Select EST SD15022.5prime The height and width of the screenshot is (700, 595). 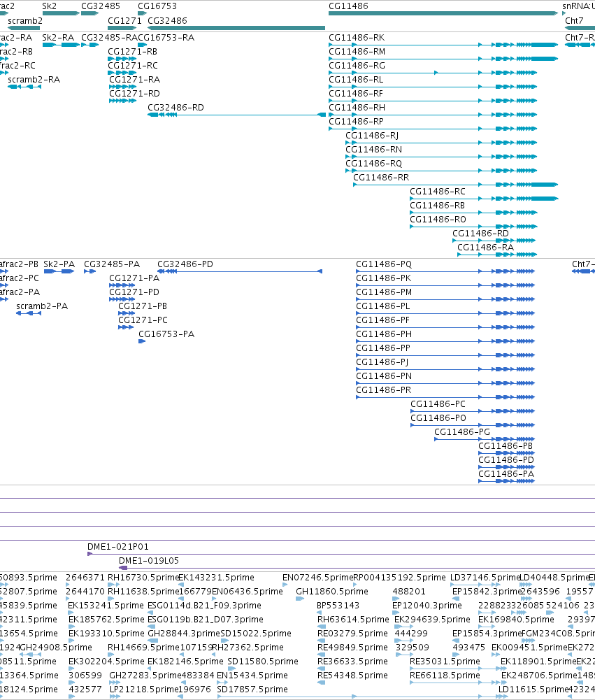(256, 634)
